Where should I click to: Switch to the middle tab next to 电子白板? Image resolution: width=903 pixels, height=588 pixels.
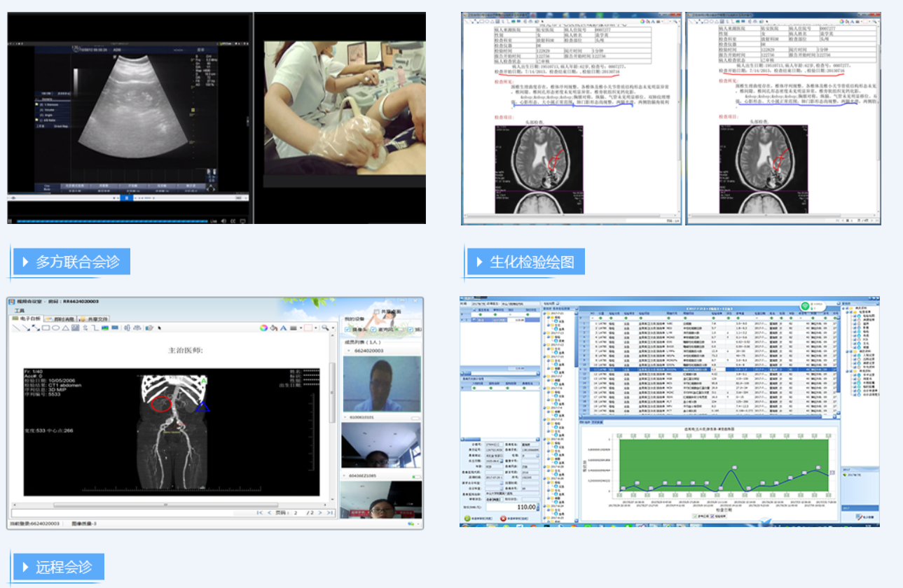(60, 318)
